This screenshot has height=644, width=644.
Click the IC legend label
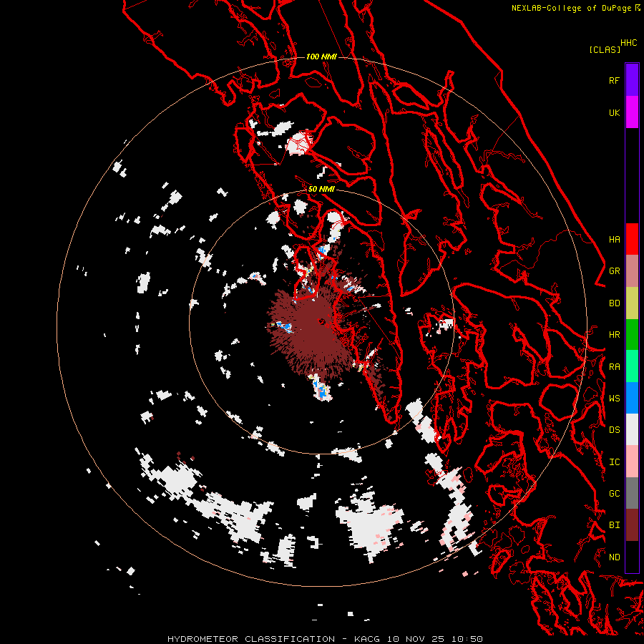[x=614, y=462]
